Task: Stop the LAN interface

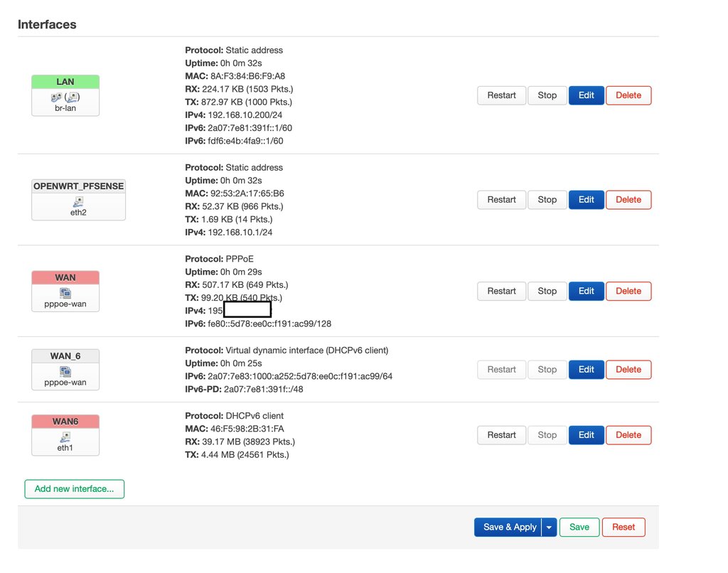Action: (x=547, y=95)
